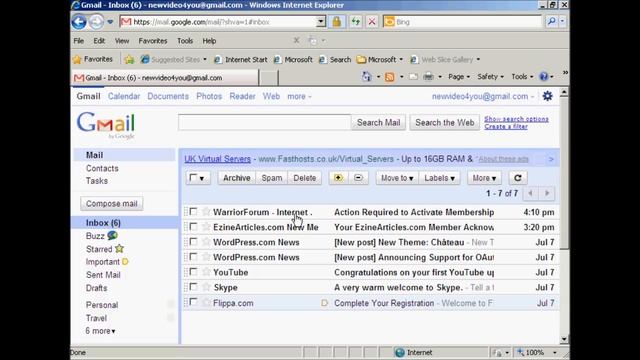The width and height of the screenshot is (640, 360).
Task: Refresh inbox with circular arrow button
Action: [518, 178]
